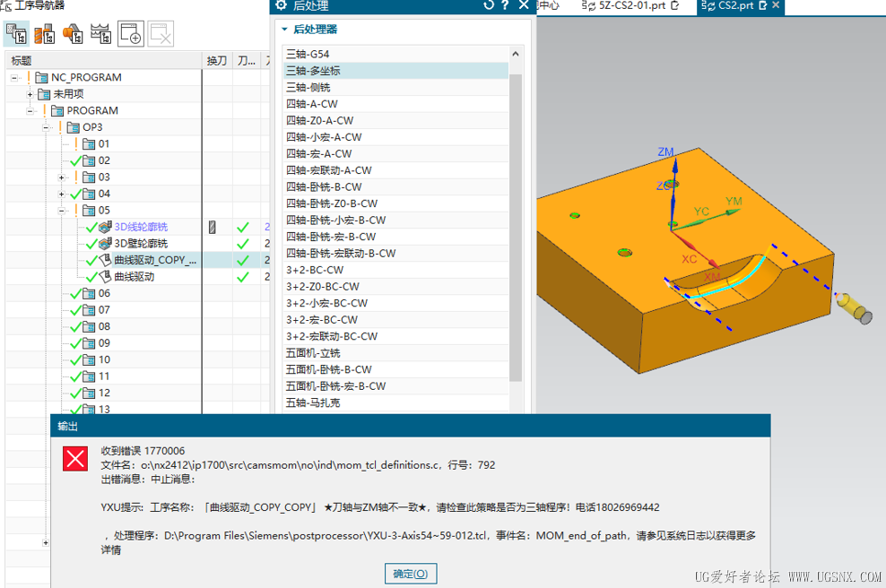
Task: Click the help question mark in 后处理 header
Action: (506, 6)
